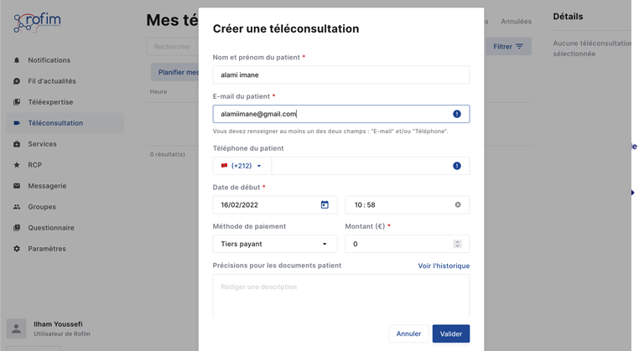Open the Filtrer options

(x=508, y=47)
